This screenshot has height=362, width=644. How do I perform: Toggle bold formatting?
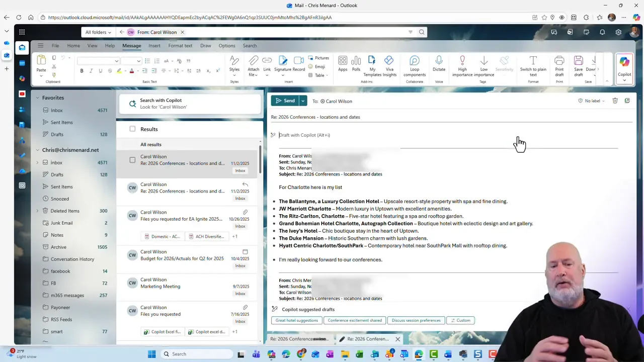click(x=82, y=70)
